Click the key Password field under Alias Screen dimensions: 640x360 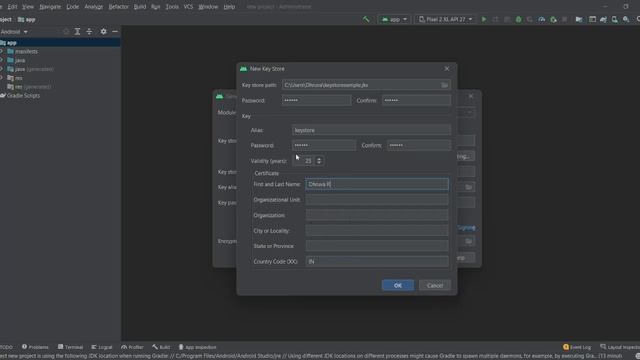point(324,145)
